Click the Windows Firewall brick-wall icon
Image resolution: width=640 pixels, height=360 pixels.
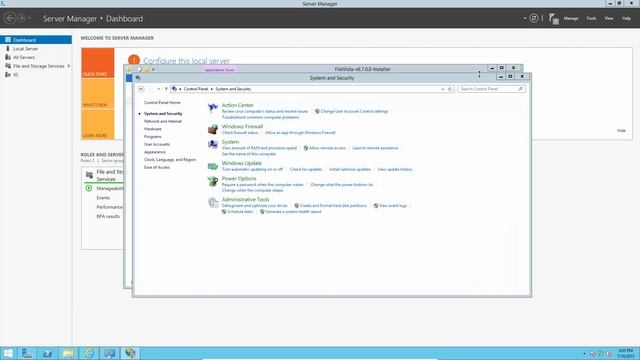point(213,129)
